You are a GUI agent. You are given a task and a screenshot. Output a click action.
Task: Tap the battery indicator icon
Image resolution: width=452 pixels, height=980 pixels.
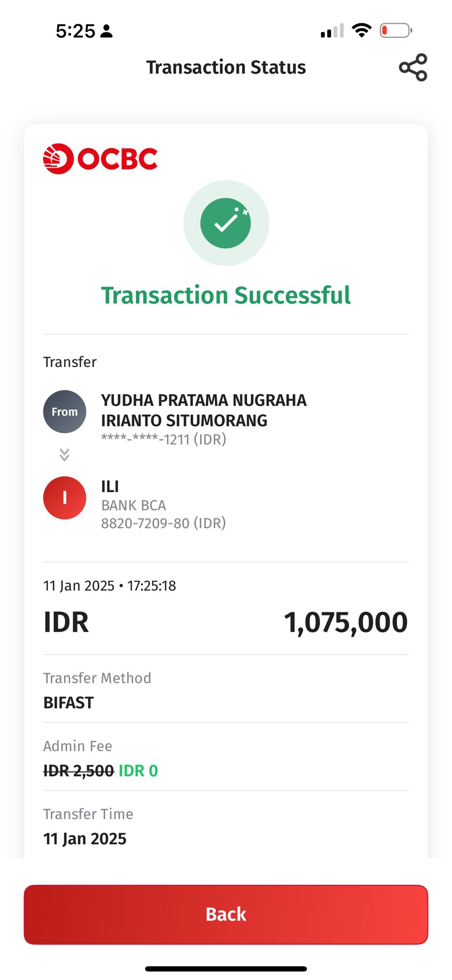pyautogui.click(x=396, y=31)
